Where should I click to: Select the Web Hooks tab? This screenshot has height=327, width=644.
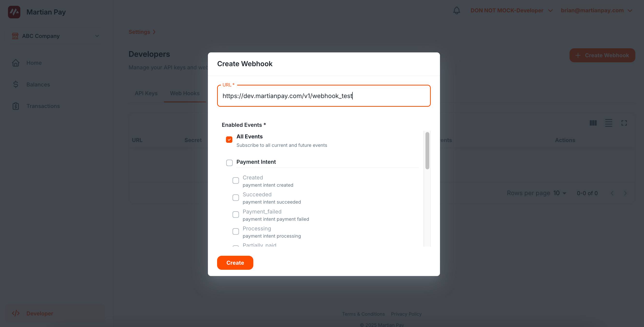[185, 93]
